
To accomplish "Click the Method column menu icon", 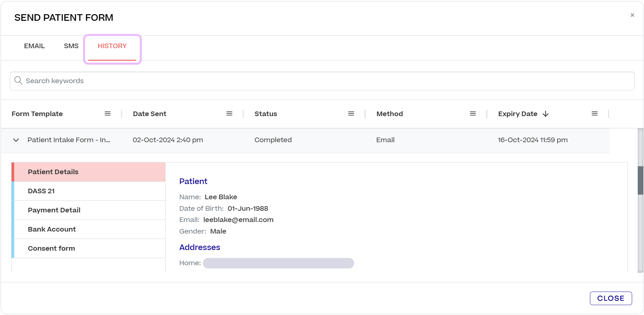I will tap(473, 113).
